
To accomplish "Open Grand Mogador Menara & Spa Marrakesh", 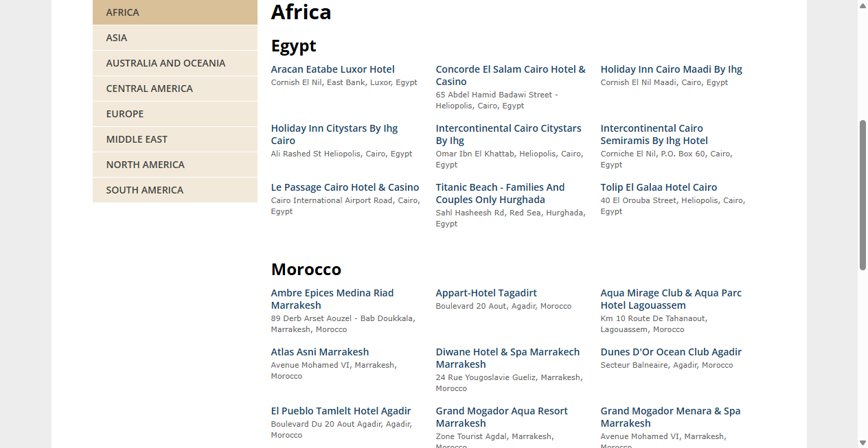I will pyautogui.click(x=670, y=417).
